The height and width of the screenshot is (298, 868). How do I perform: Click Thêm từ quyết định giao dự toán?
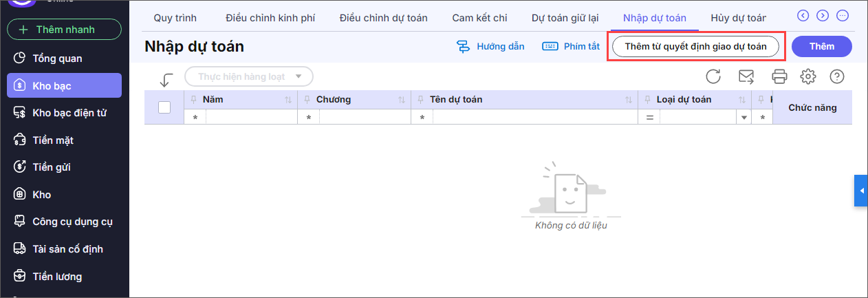(x=695, y=47)
